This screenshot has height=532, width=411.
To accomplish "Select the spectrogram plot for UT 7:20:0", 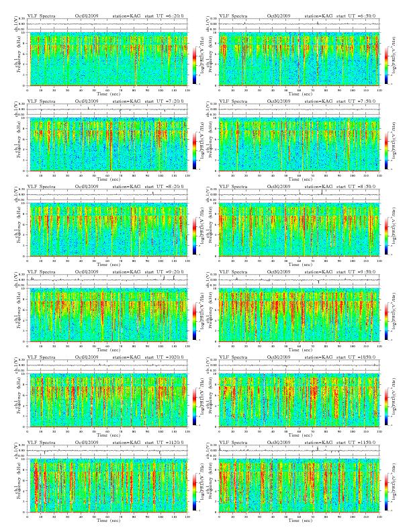I will click(x=107, y=144).
